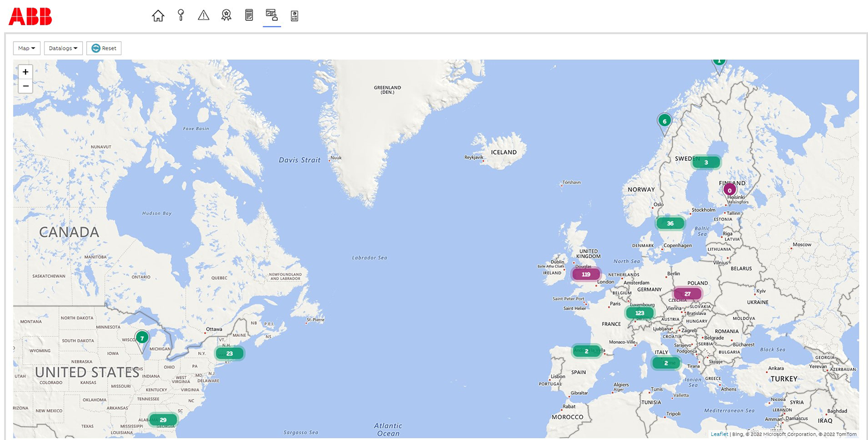Select the active dashboard user icon
The image size is (868, 440).
coord(271,15)
